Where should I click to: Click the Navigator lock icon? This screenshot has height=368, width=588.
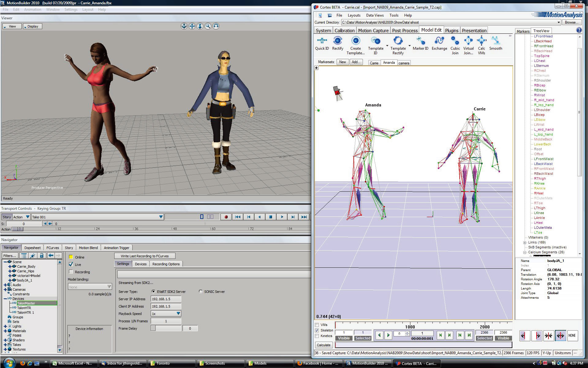coord(42,255)
